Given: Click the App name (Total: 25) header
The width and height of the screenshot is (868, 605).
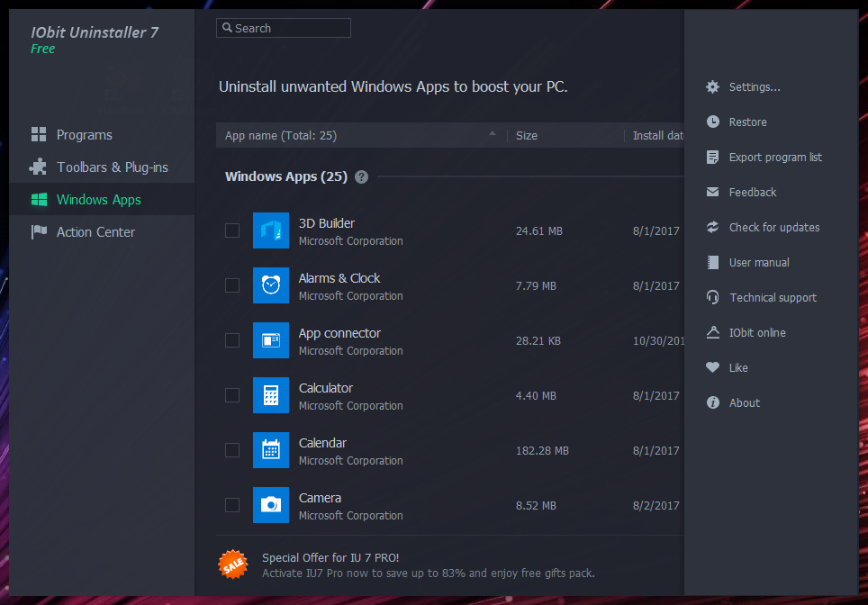Looking at the screenshot, I should point(281,136).
